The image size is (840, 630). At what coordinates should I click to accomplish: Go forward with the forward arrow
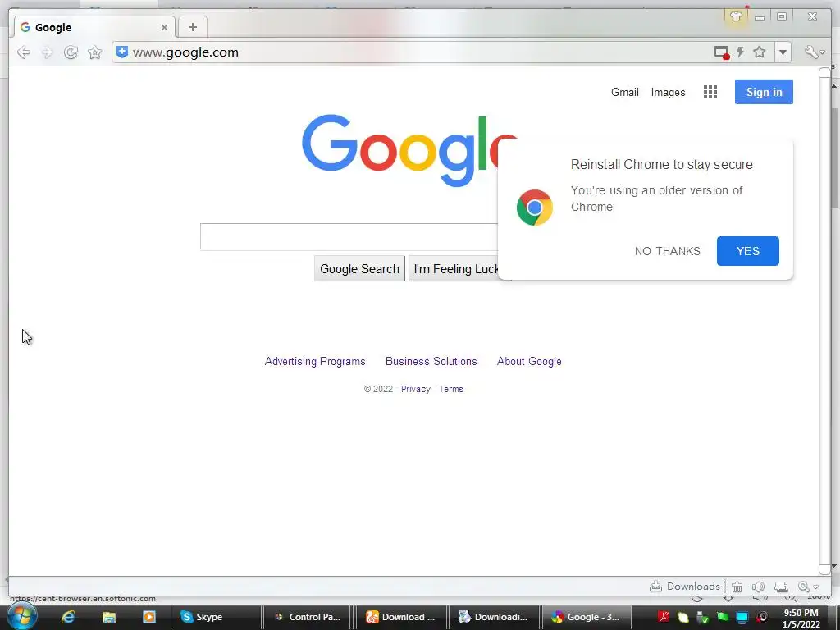tap(47, 52)
